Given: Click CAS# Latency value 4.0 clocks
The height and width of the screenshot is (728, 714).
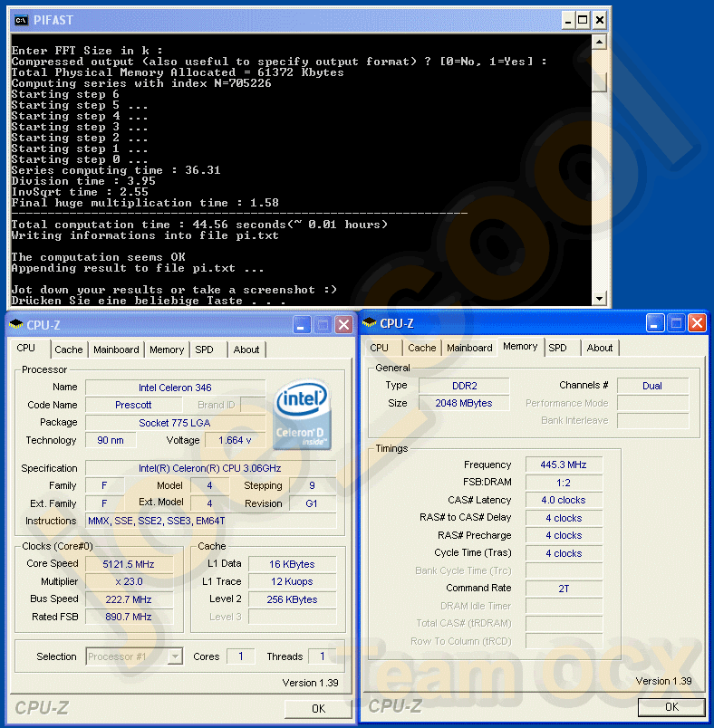Looking at the screenshot, I should click(x=564, y=500).
